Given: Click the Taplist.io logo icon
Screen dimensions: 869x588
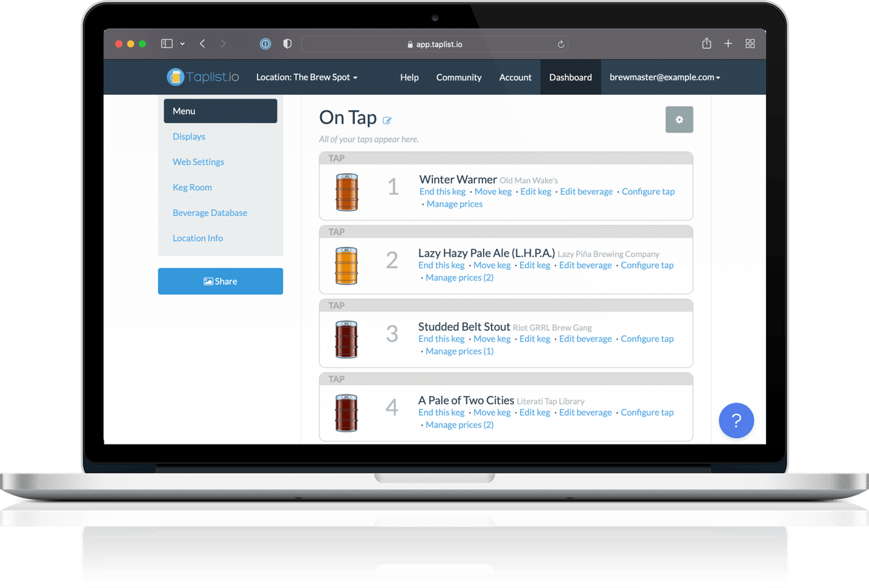Looking at the screenshot, I should (x=175, y=77).
